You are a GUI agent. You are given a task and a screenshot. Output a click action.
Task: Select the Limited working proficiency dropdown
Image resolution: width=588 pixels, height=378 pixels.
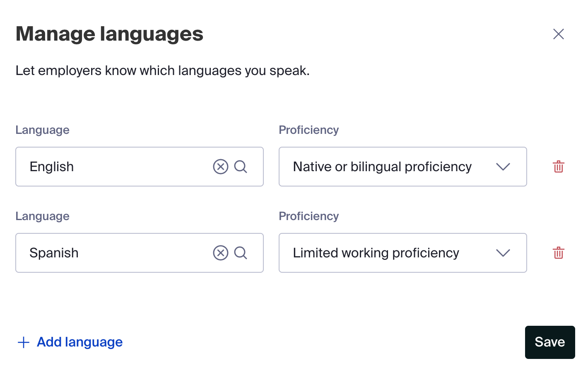pos(402,253)
